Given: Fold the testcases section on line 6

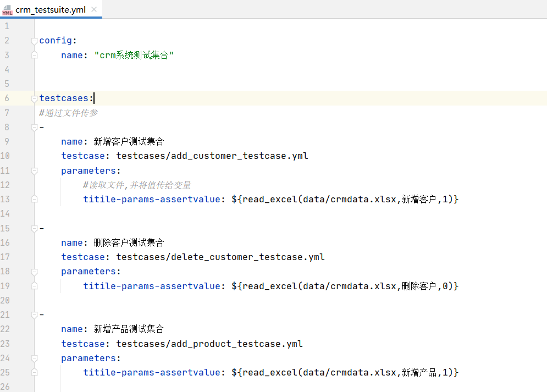Looking at the screenshot, I should [x=35, y=98].
